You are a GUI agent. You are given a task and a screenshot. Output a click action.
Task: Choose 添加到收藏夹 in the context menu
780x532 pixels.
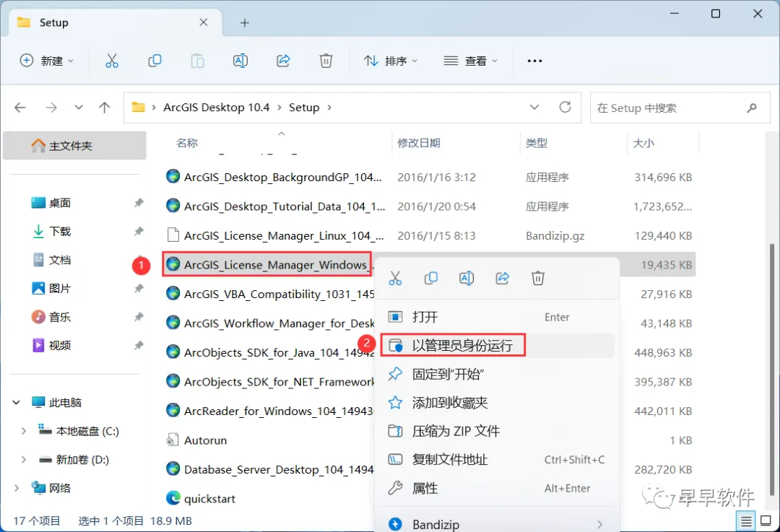click(497, 402)
